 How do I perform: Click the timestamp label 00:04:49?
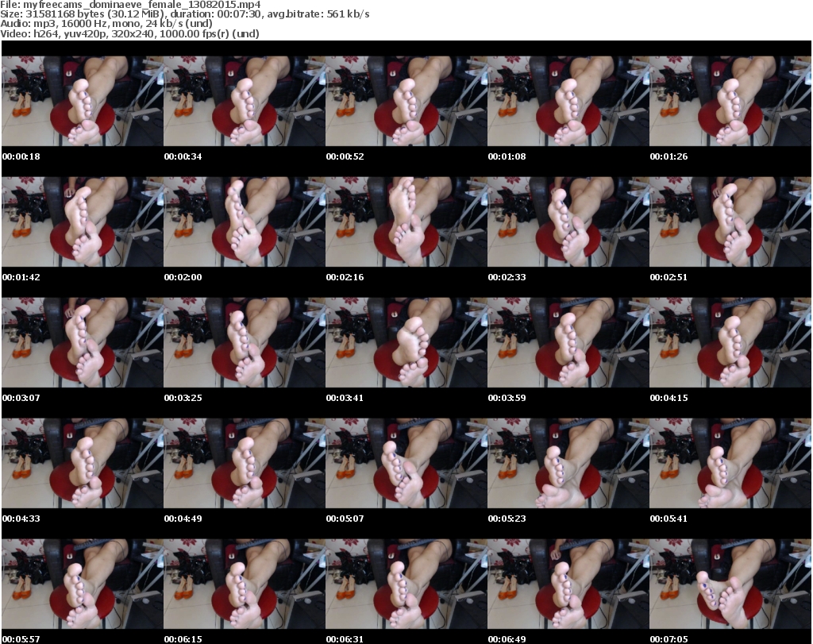click(x=183, y=519)
